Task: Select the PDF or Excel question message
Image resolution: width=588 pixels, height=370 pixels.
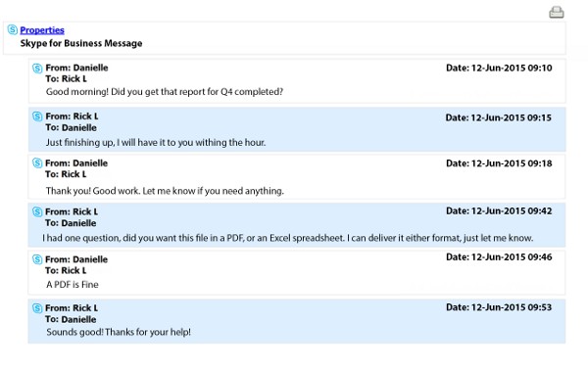Action: (x=287, y=238)
